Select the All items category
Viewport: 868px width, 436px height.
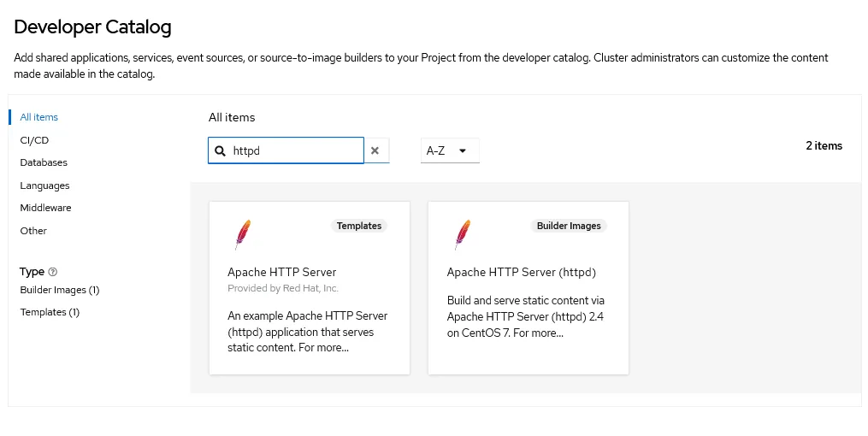38,117
